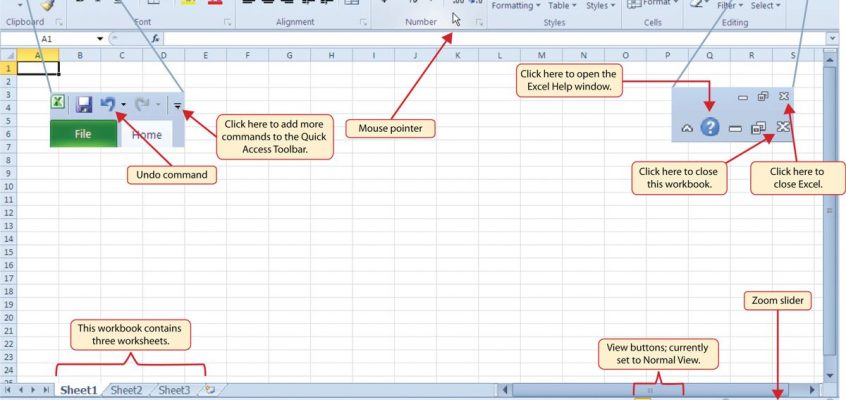Select column header K
Screen dimensions: 846x400
click(458, 55)
